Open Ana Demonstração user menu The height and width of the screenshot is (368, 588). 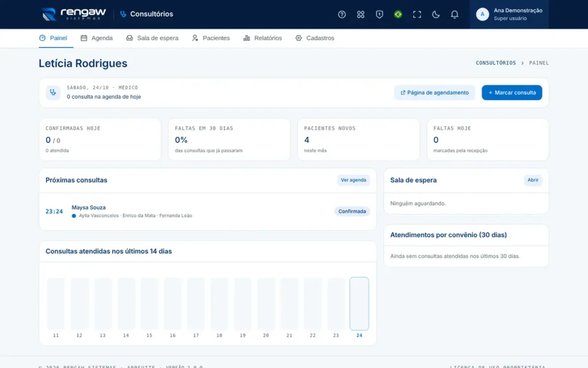509,14
